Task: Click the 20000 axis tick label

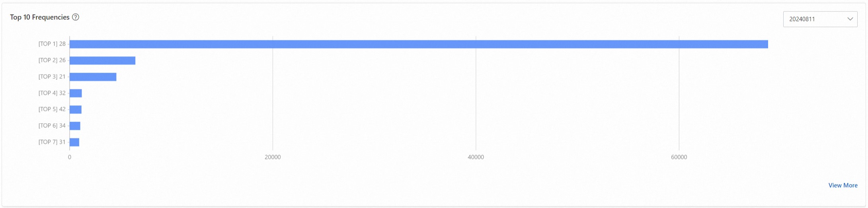Action: point(273,157)
